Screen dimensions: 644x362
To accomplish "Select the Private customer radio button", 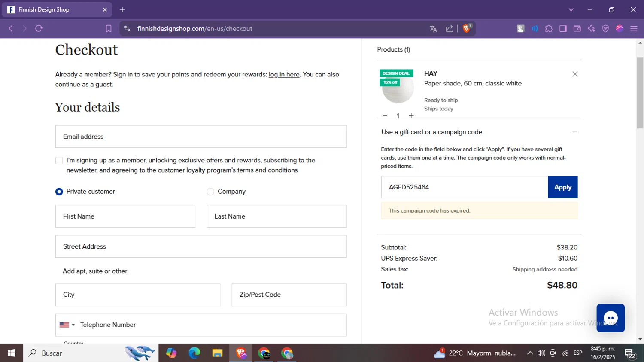I will pos(59,192).
